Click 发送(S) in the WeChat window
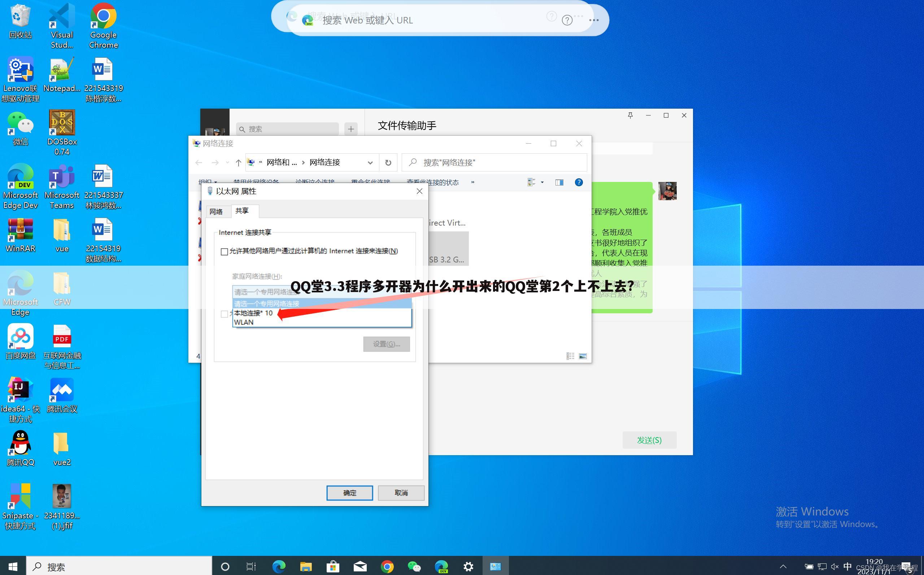This screenshot has width=924, height=575. click(x=649, y=440)
